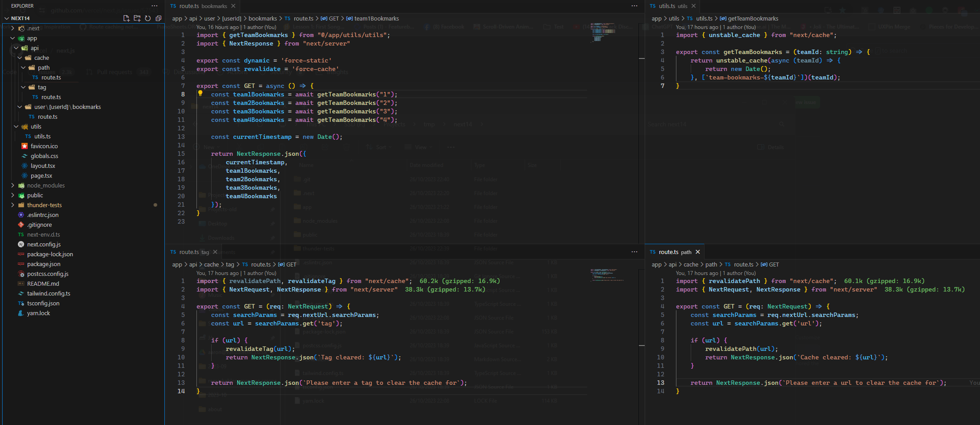Screen dimensions: 980x425
Task: Switch to the route.ts path tab
Action: [x=670, y=251]
